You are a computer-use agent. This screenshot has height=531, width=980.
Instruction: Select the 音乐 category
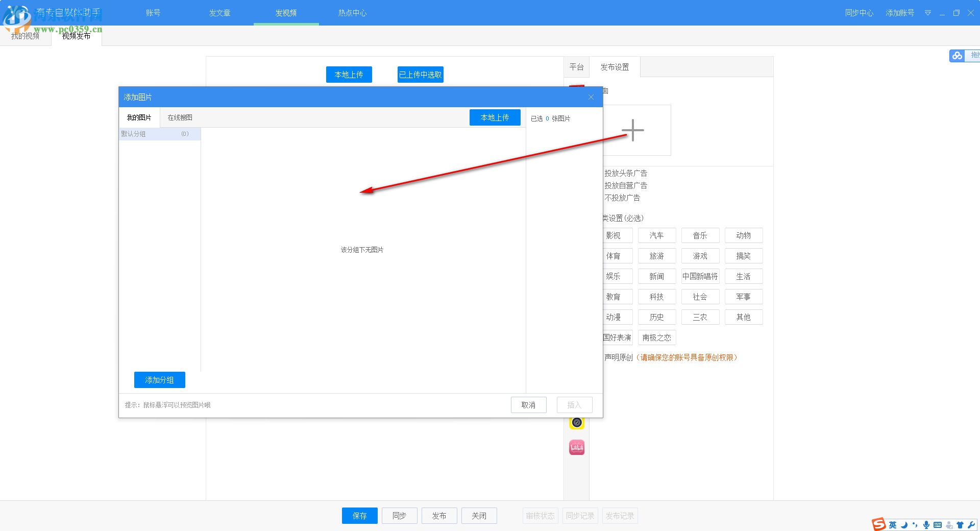[700, 235]
